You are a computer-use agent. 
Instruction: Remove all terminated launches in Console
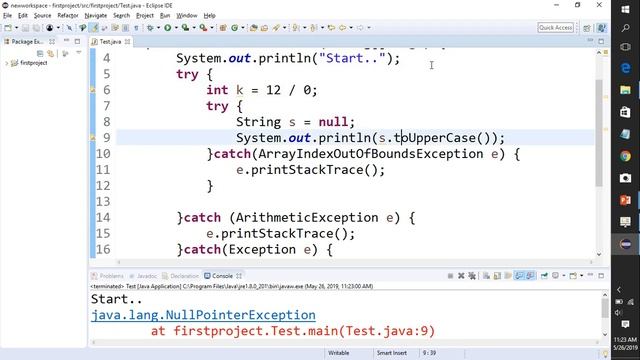point(472,276)
